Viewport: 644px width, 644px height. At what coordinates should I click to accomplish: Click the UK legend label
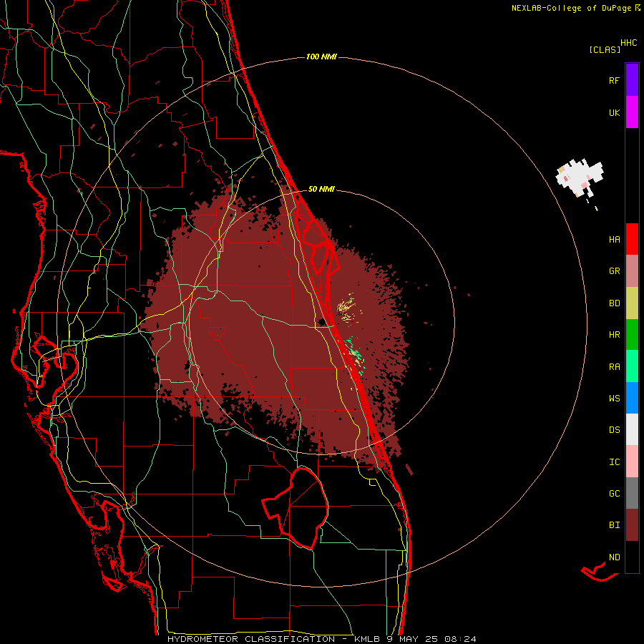coord(614,112)
